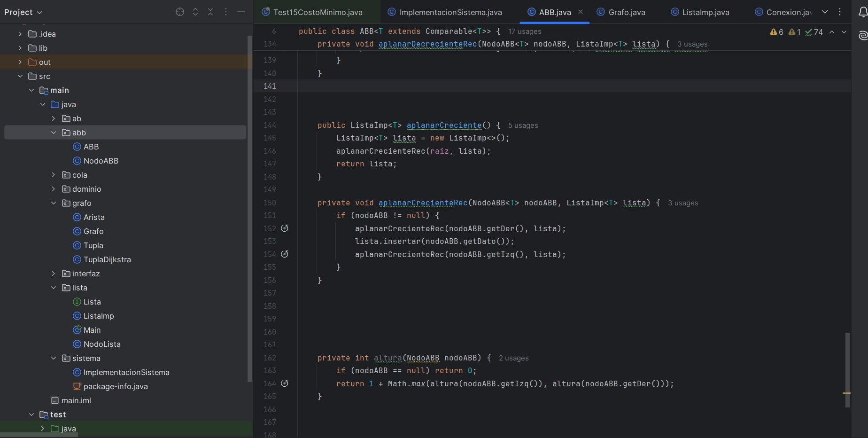
Task: Collapse the src folder
Action: click(x=20, y=76)
